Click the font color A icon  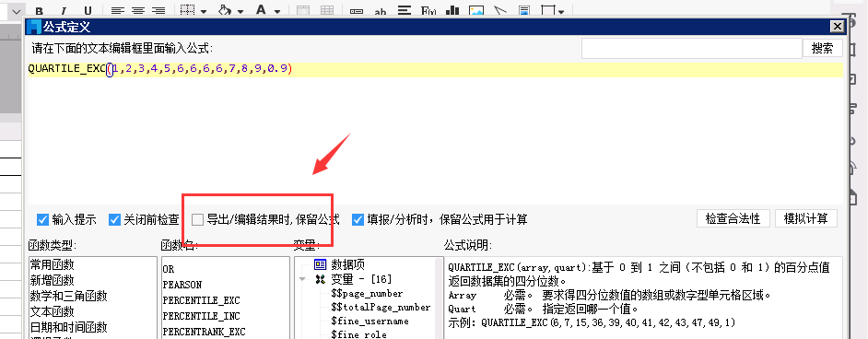point(261,10)
